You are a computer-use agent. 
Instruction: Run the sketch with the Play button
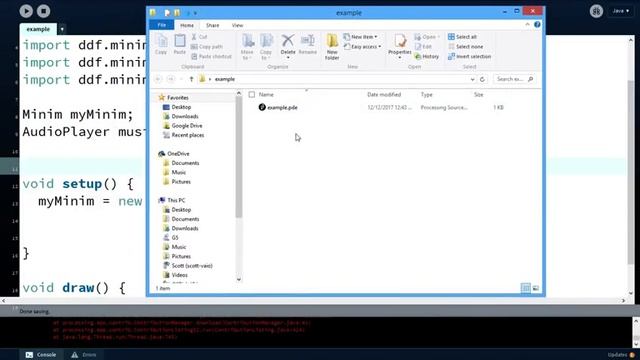(26, 11)
